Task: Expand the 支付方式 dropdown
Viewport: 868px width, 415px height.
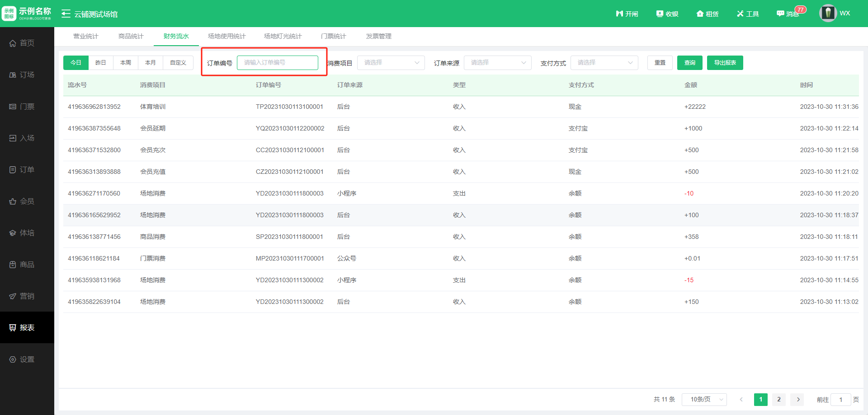Action: coord(604,63)
